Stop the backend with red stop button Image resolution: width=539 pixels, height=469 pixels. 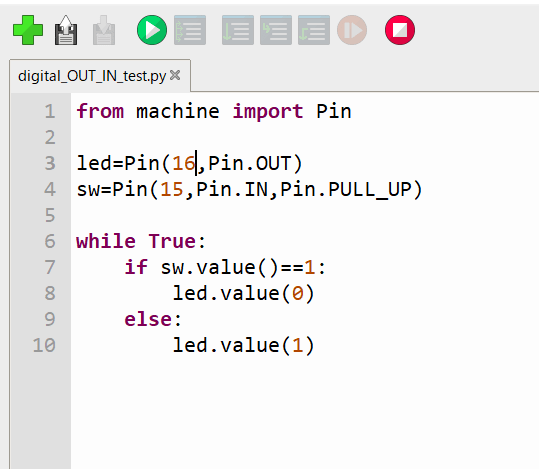click(x=400, y=30)
